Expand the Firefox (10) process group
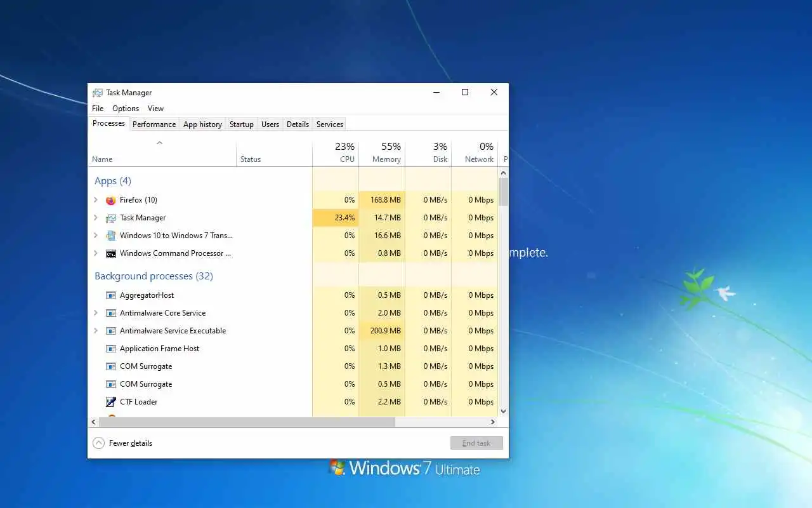 96,200
